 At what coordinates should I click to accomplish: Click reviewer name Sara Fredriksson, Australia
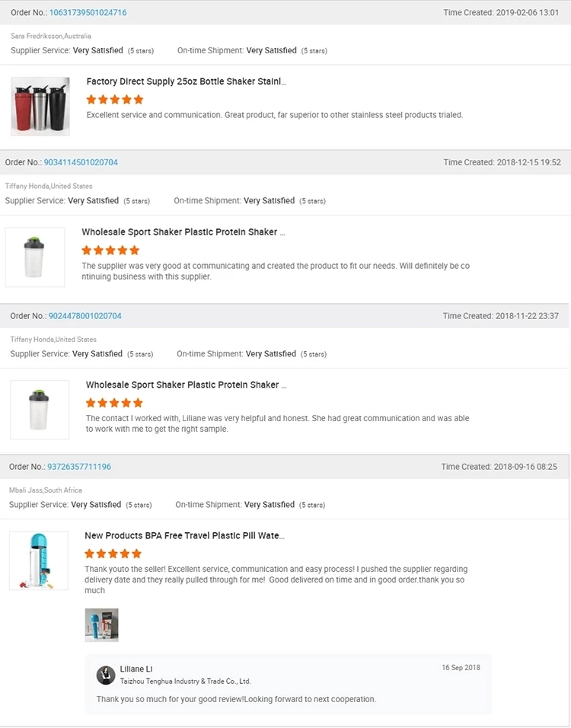pos(53,37)
